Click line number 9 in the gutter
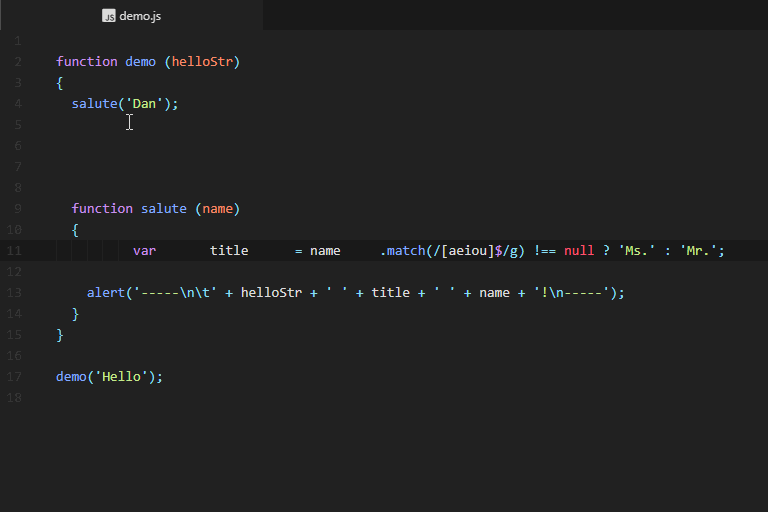This screenshot has width=768, height=512. [18, 209]
